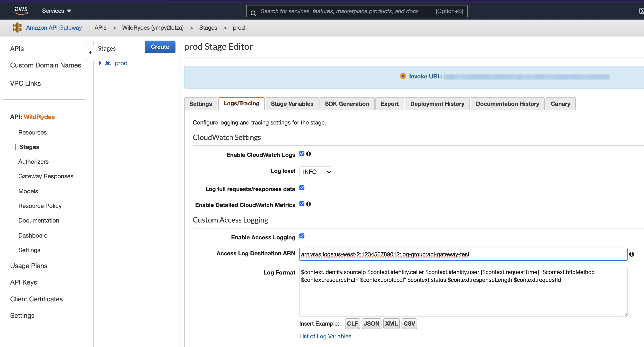Open the Services dropdown menu
This screenshot has width=644, height=347.
[x=57, y=11]
